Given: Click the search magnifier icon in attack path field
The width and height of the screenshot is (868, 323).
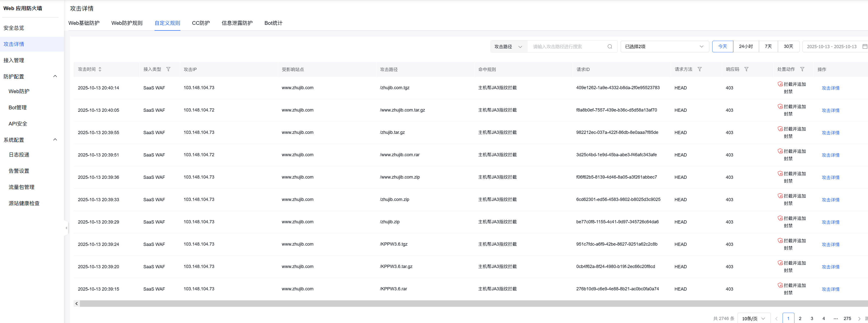Looking at the screenshot, I should pos(610,46).
